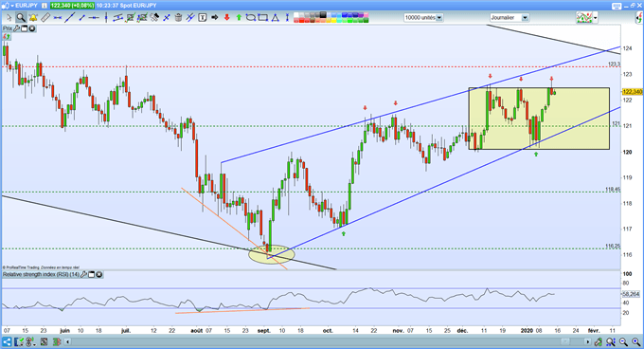
Task: Click the second bottom-left toolbar icon
Action: click(x=19, y=342)
